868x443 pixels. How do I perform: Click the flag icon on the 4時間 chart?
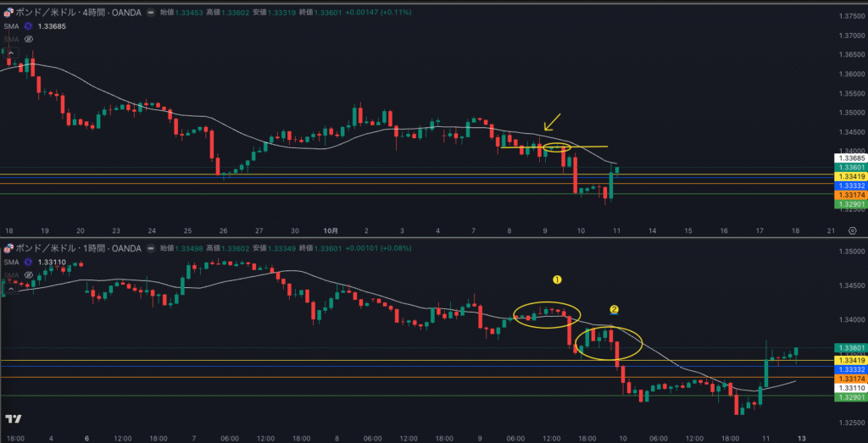9,14
